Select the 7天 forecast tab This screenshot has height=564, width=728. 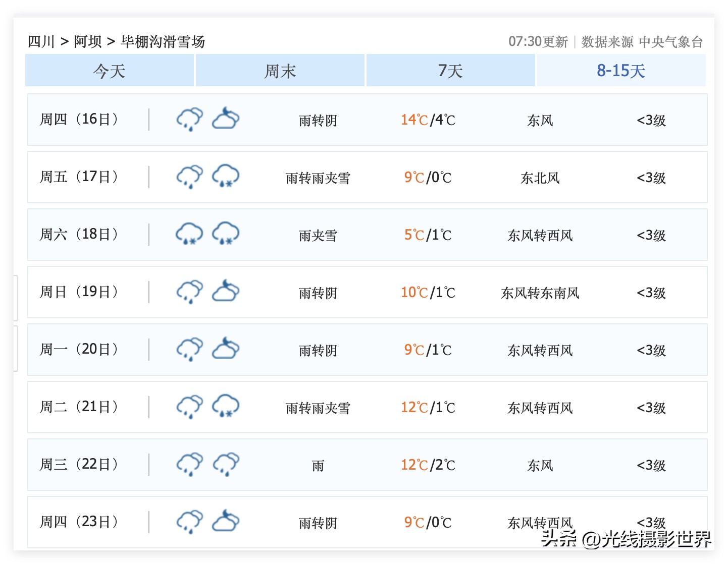[x=450, y=71]
